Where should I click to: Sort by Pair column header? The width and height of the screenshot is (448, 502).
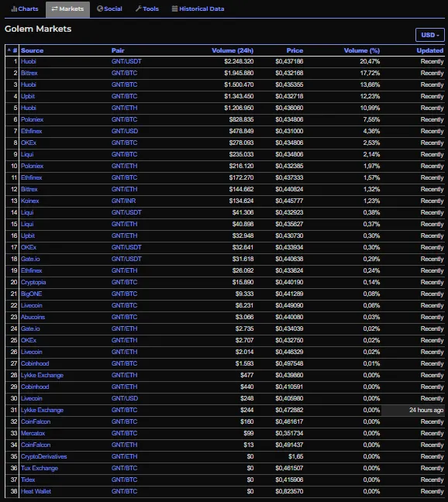pyautogui.click(x=118, y=50)
